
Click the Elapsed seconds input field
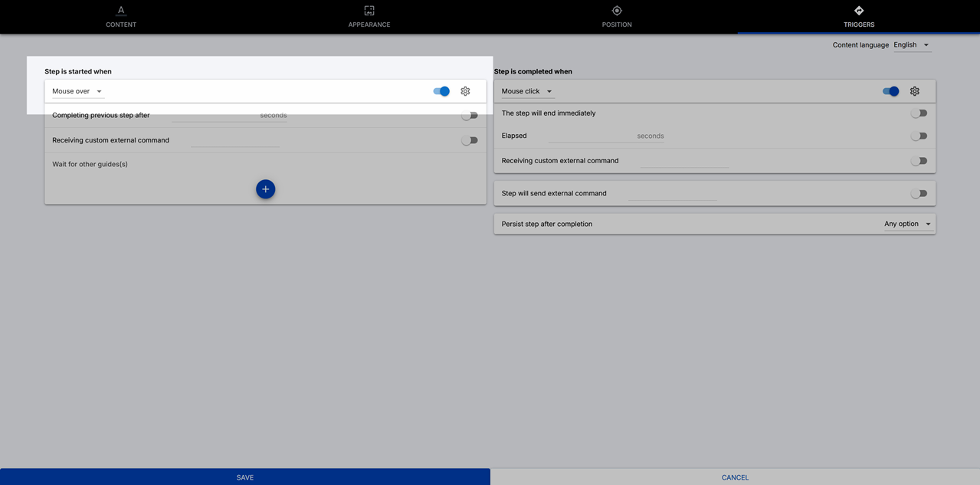(x=592, y=136)
